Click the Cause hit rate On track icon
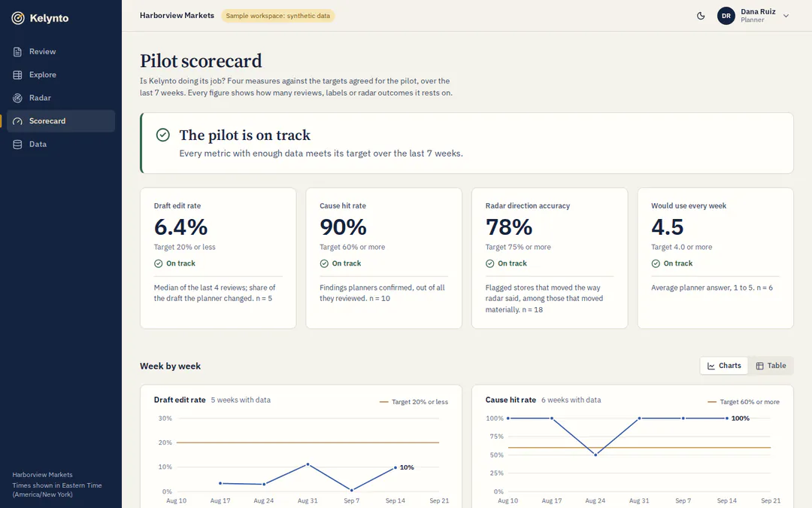The height and width of the screenshot is (508, 812). pos(324,263)
